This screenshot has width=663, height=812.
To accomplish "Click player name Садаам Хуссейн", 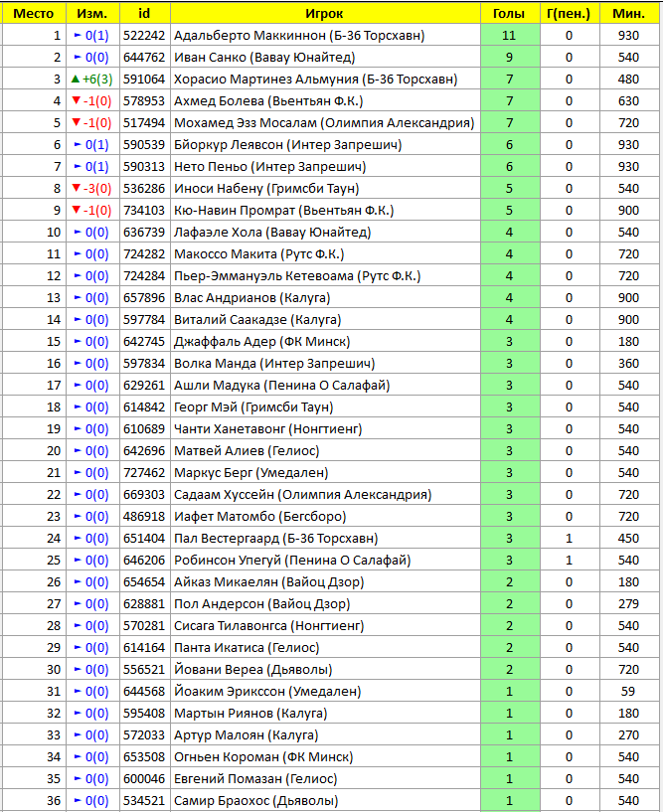I will 224,495.
